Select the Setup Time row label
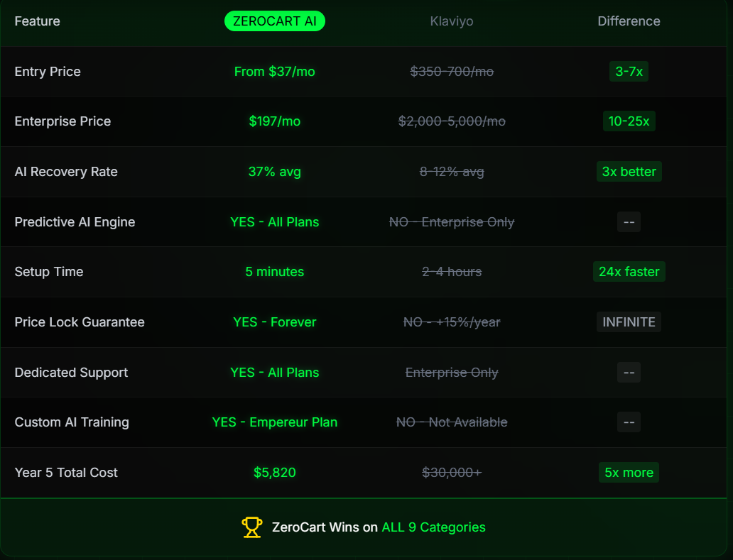This screenshot has height=560, width=733. 49,272
